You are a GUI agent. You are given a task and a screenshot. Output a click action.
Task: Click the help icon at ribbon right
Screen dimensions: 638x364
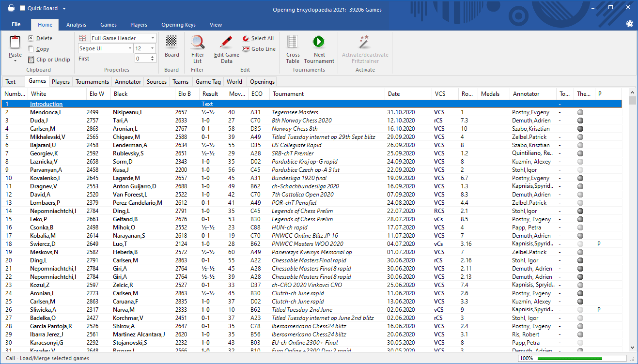(629, 24)
